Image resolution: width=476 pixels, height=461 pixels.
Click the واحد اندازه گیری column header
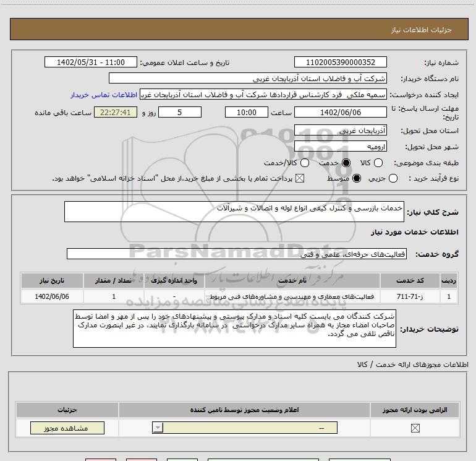[174, 281]
